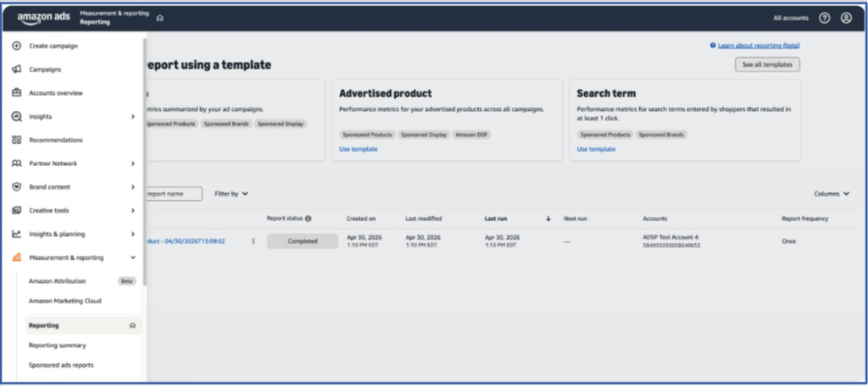Collapse the Measurement & reporting section chevron

pos(133,257)
